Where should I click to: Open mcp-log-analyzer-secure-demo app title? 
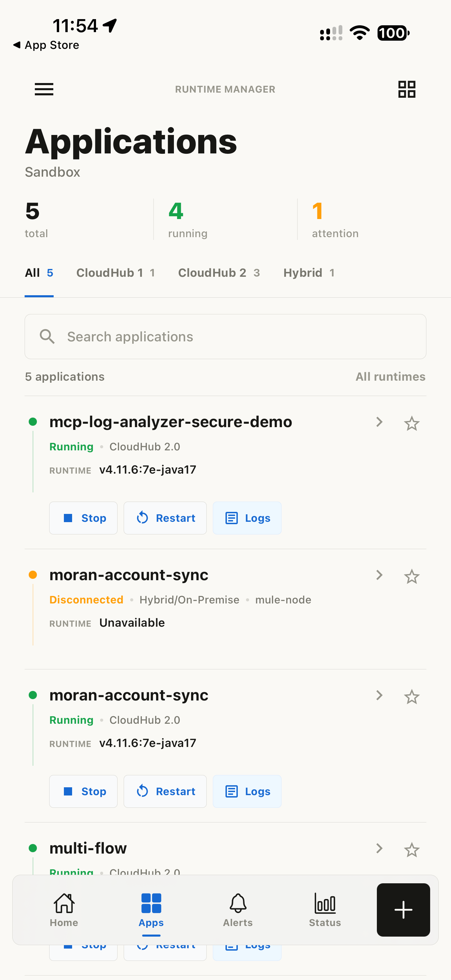point(171,422)
